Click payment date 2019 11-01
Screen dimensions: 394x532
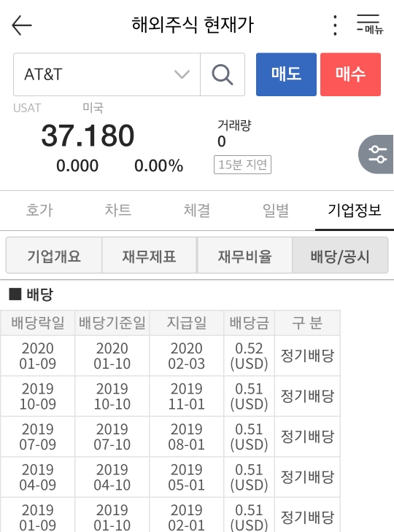pos(187,396)
